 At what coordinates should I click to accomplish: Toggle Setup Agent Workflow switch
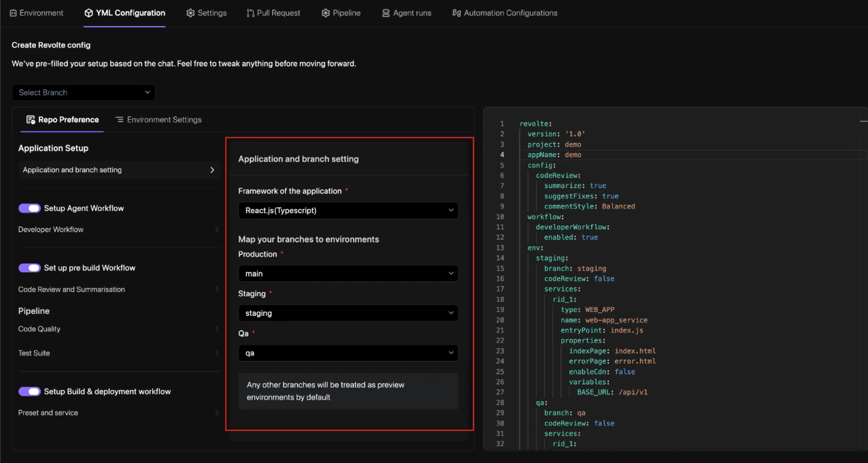point(29,208)
